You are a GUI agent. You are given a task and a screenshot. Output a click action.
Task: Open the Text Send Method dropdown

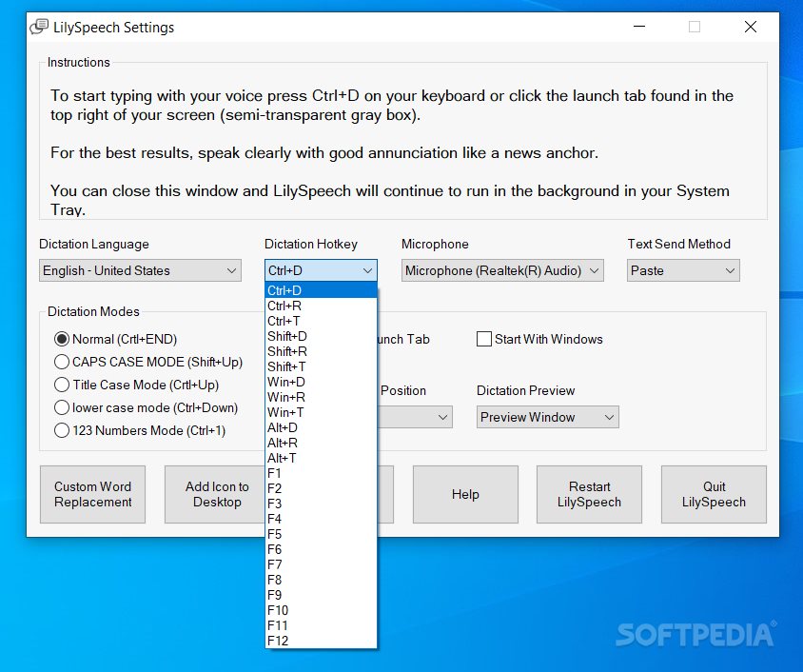pos(683,270)
